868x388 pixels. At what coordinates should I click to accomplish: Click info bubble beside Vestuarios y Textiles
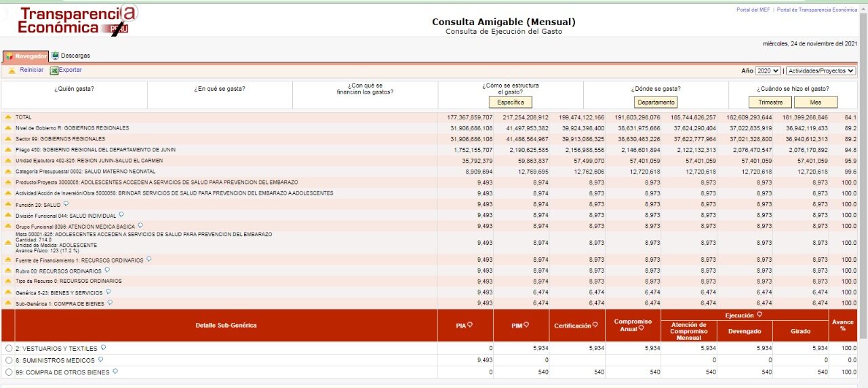click(103, 348)
